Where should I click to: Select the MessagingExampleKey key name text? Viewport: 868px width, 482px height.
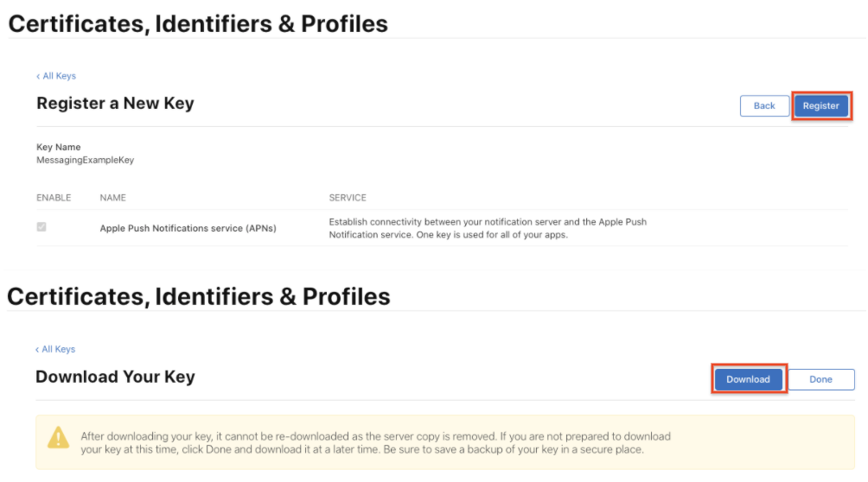85,160
